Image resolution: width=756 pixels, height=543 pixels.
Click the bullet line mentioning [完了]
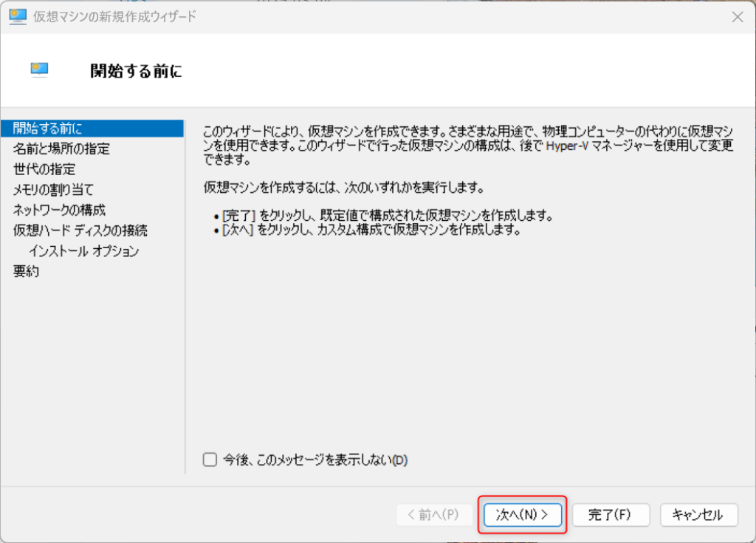point(387,216)
